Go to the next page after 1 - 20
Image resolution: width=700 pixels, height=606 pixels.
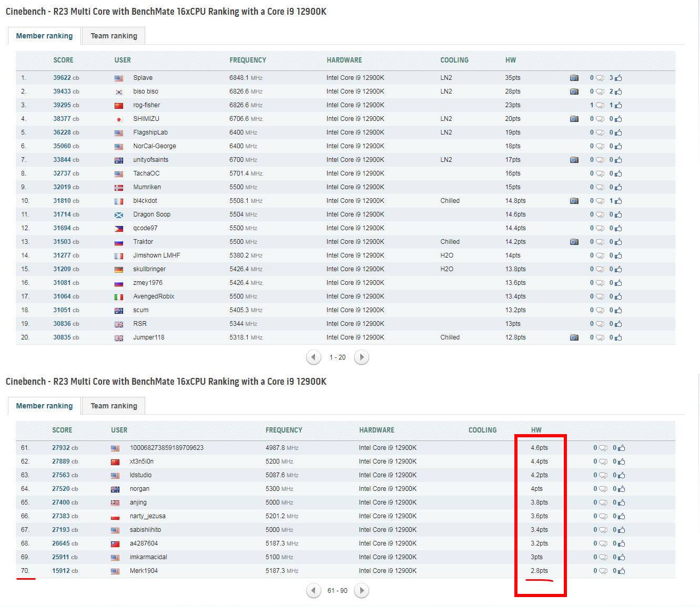(361, 357)
